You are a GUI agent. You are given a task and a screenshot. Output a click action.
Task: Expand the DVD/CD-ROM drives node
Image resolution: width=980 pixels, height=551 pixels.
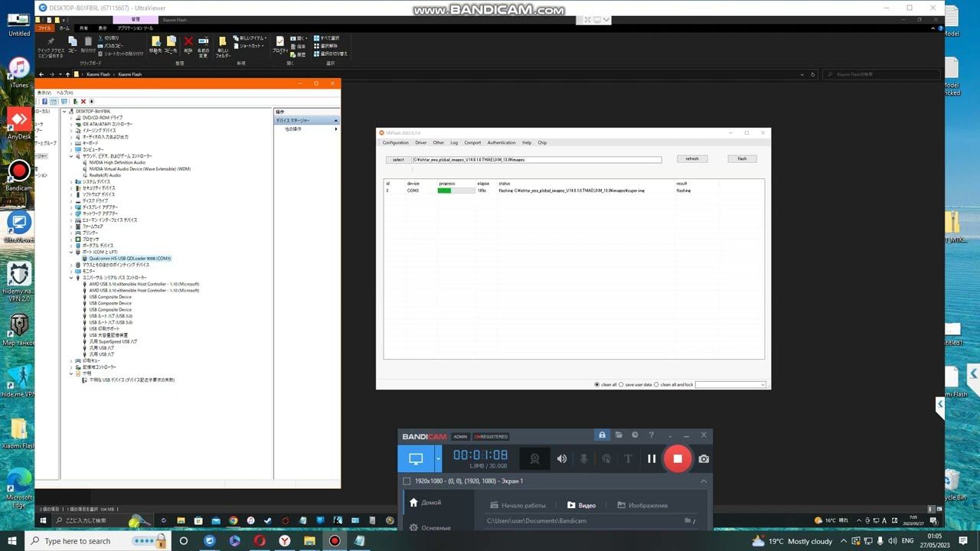pyautogui.click(x=71, y=118)
